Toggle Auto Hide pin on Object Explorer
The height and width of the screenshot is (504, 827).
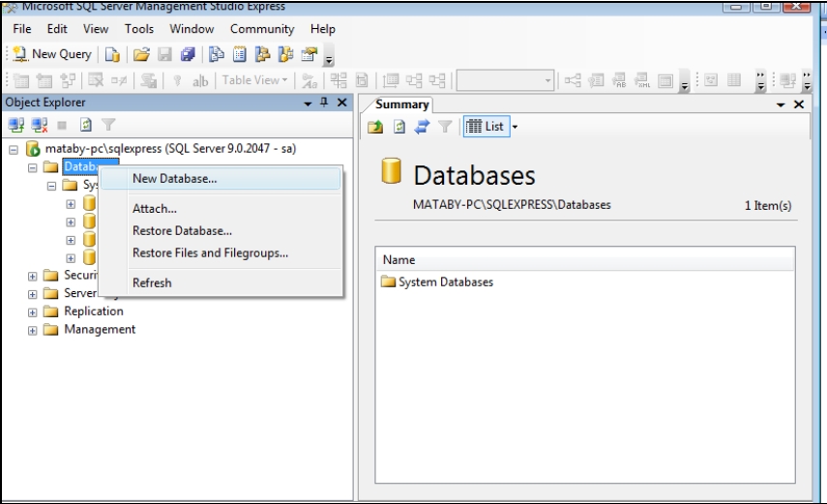pyautogui.click(x=324, y=103)
